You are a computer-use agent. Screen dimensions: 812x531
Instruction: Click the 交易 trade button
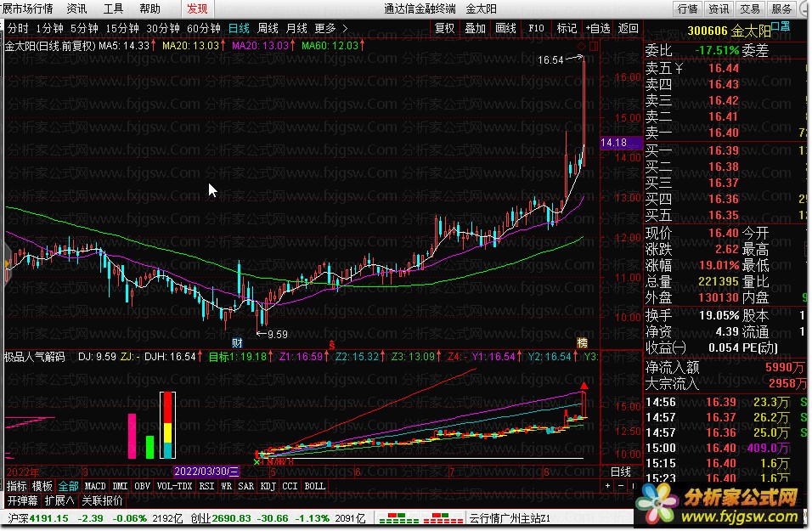pos(750,8)
